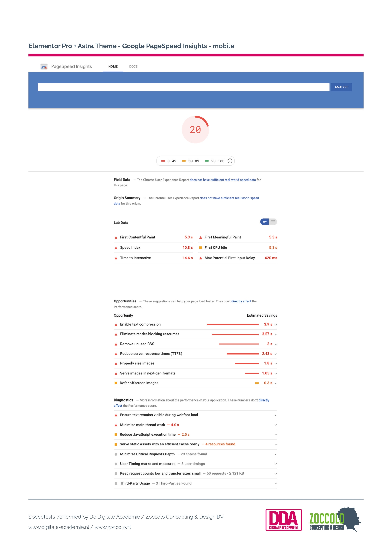
Task: Open Origin Summary insufficient speed data link
Action: (229, 198)
